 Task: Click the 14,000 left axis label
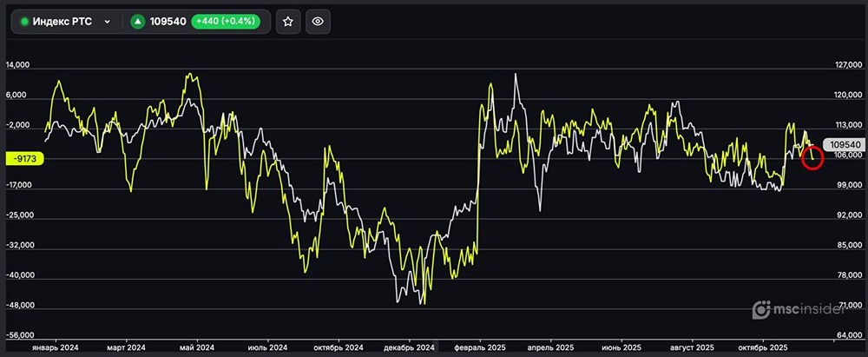(x=17, y=65)
